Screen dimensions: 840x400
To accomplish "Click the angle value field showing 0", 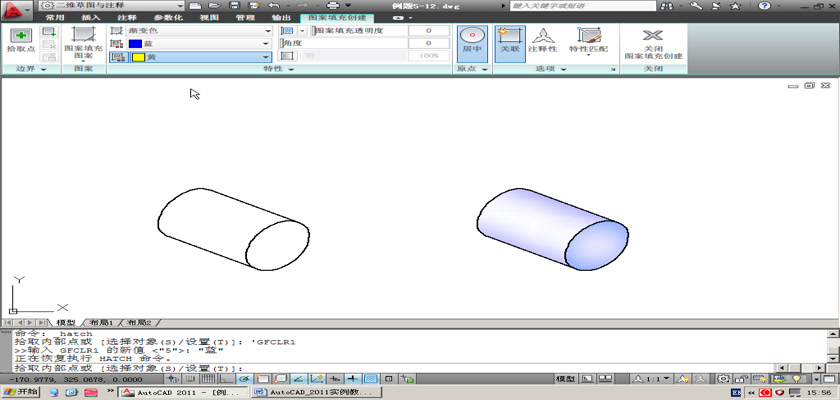I will [429, 43].
